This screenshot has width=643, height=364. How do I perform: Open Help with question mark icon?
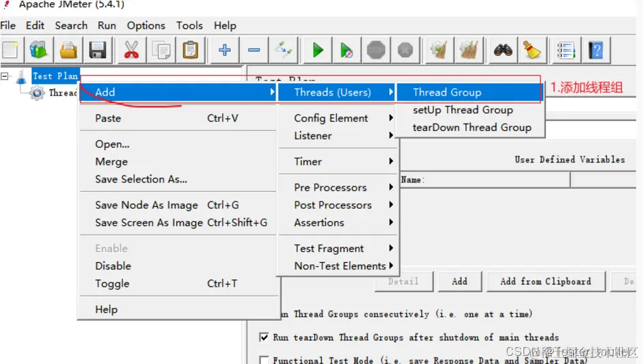click(x=596, y=50)
